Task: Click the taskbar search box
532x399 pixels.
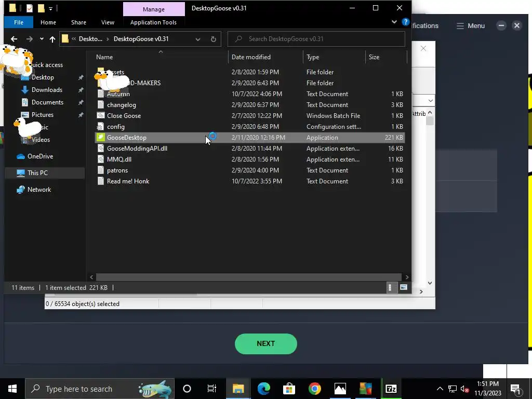Action: click(x=100, y=389)
